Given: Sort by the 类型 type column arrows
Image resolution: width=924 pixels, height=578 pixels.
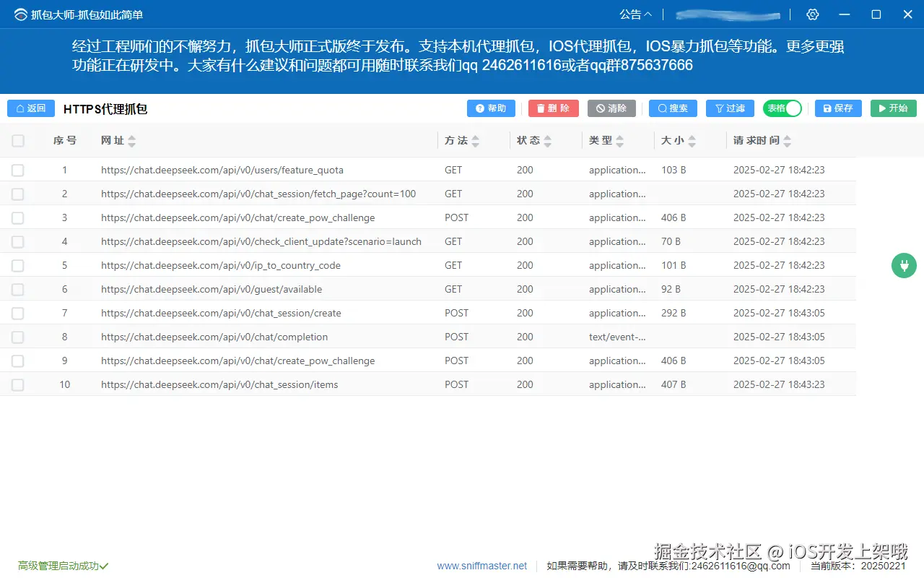Looking at the screenshot, I should point(619,141).
